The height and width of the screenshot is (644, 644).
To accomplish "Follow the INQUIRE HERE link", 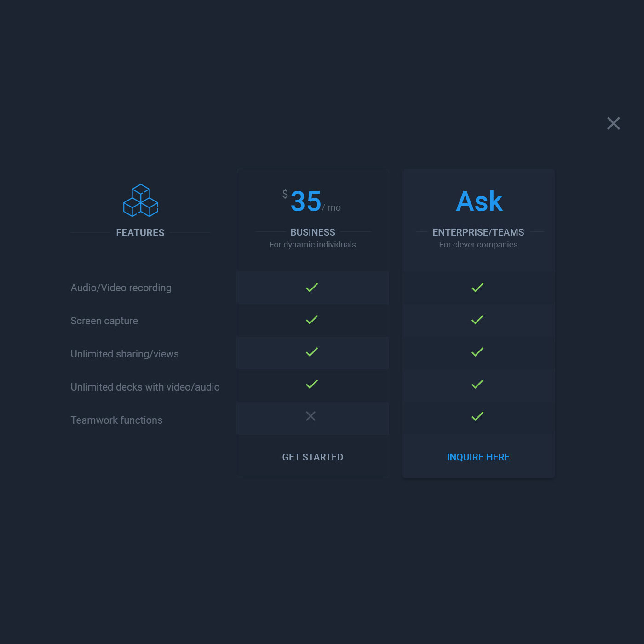I will 478,457.
